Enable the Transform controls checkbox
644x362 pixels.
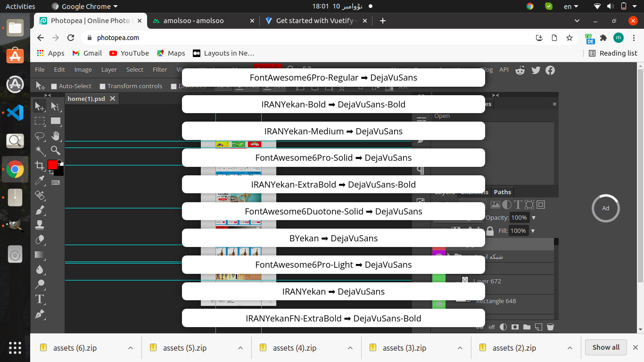tap(102, 86)
